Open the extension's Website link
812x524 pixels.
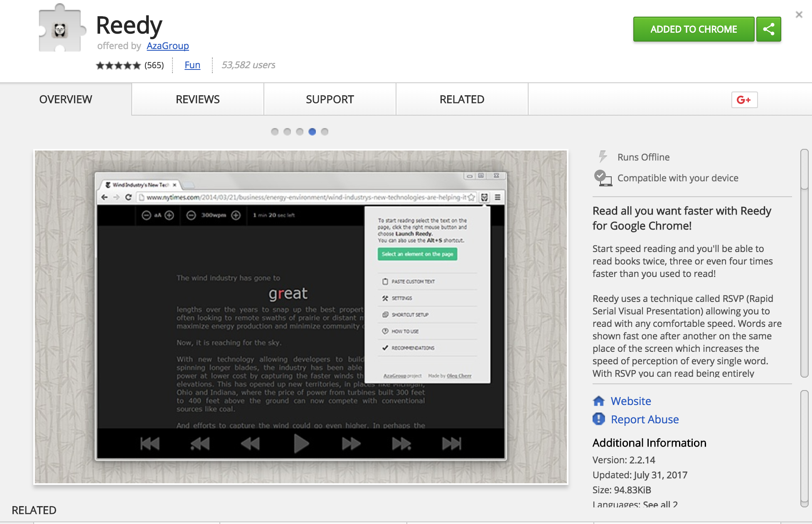631,401
